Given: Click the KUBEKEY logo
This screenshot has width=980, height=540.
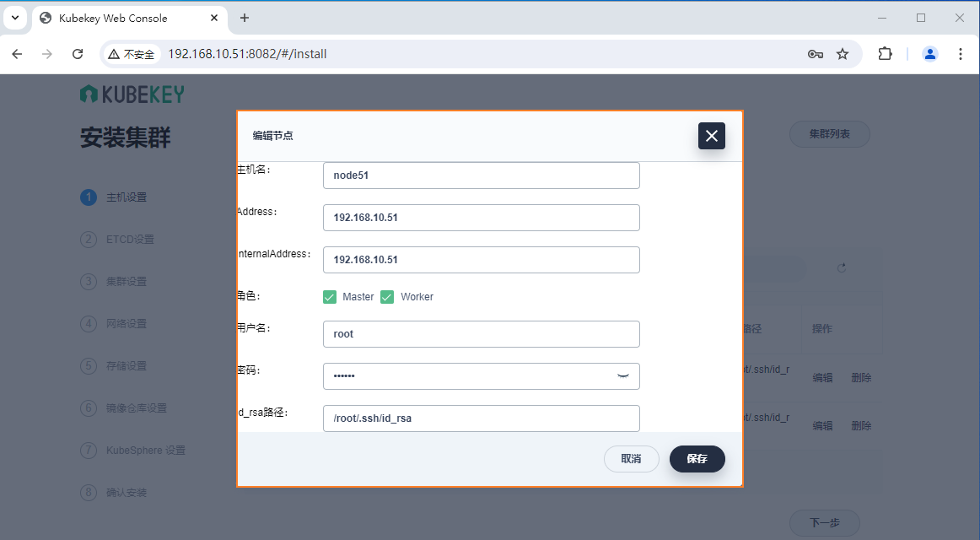Looking at the screenshot, I should [132, 94].
